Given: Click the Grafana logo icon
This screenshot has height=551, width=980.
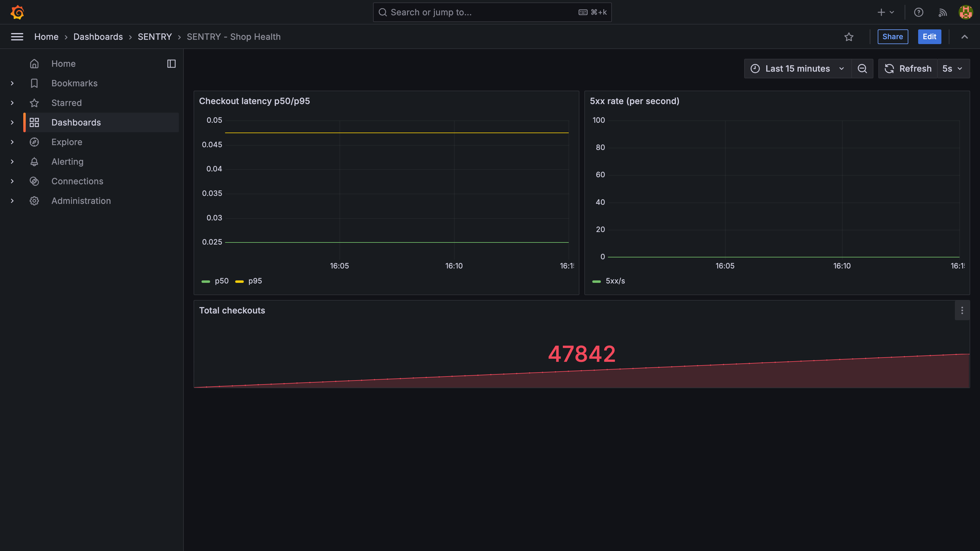Looking at the screenshot, I should 17,12.
